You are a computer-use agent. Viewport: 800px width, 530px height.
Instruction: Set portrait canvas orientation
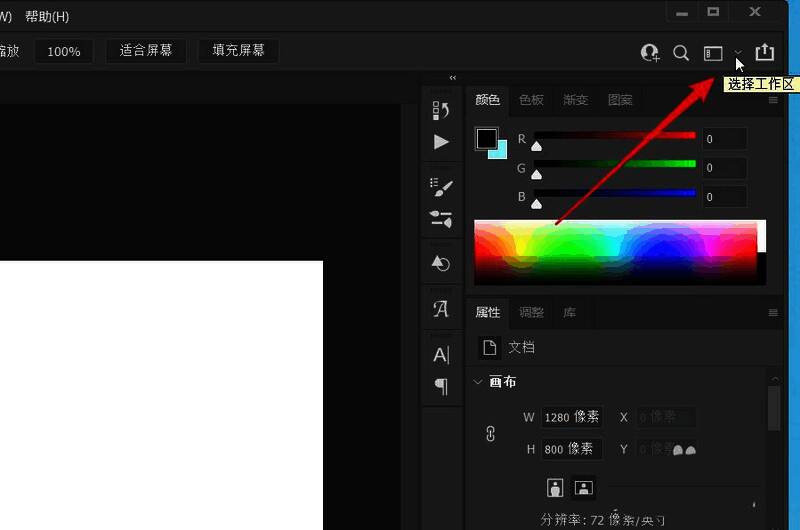pos(555,488)
